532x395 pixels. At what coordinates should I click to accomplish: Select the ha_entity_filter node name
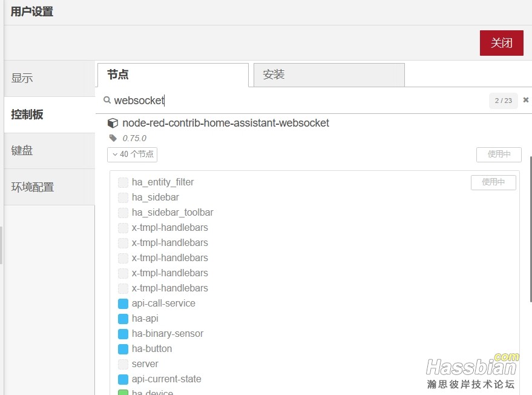[163, 182]
